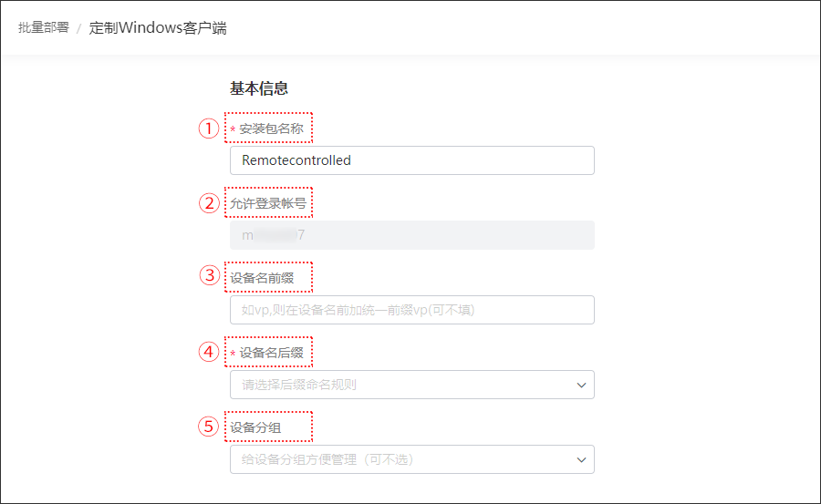Click the disabled 允许登录帐号 field
This screenshot has width=821, height=504.
click(x=412, y=235)
